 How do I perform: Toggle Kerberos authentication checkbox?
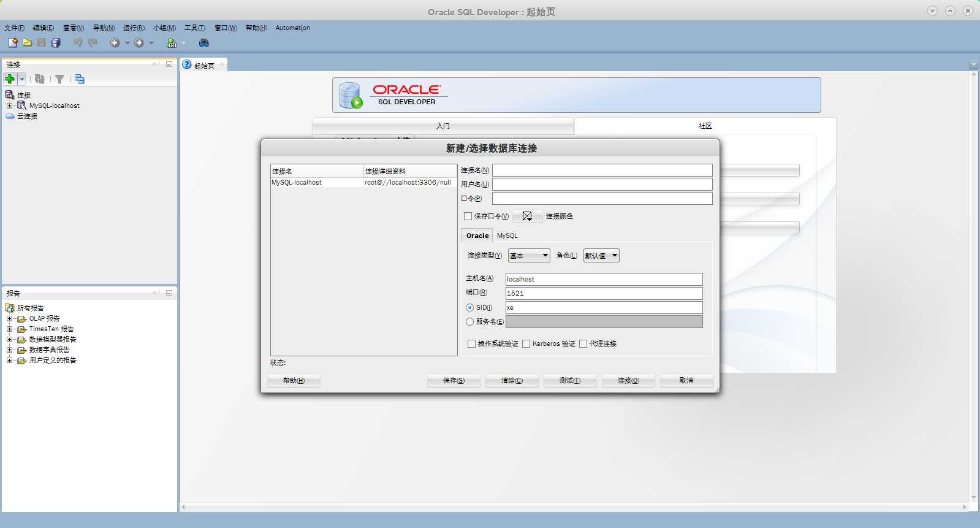(526, 343)
